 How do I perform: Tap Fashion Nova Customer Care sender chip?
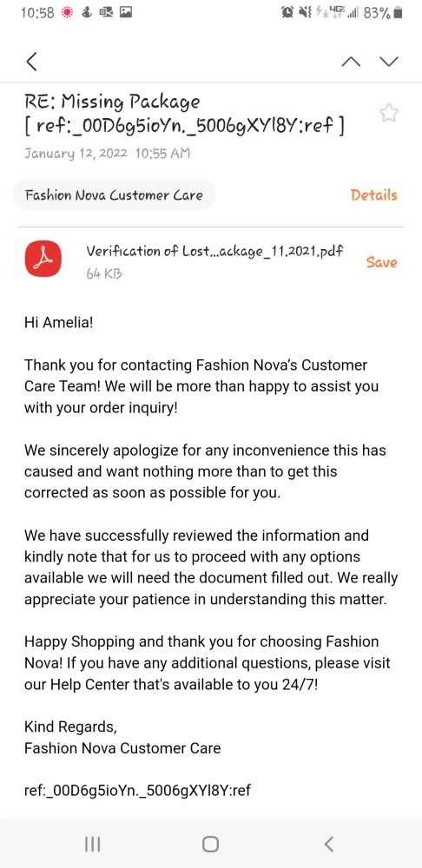114,194
